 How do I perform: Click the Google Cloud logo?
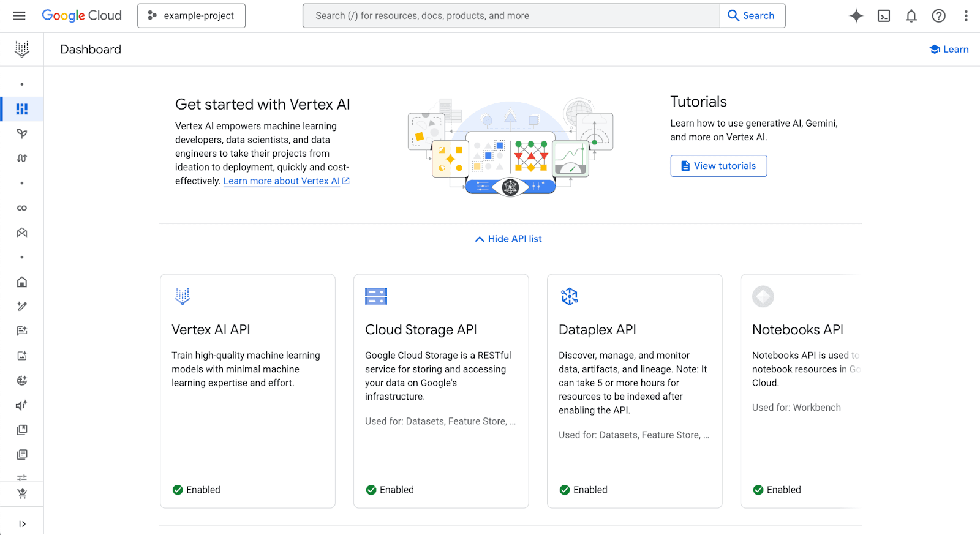click(81, 16)
